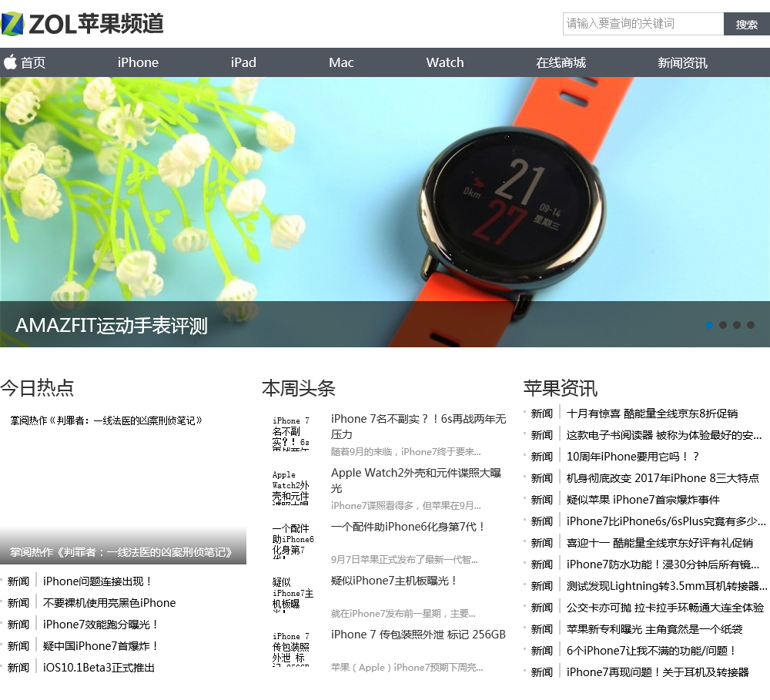Open headline 一个配件助iPhone6化身第7代！

tap(409, 527)
